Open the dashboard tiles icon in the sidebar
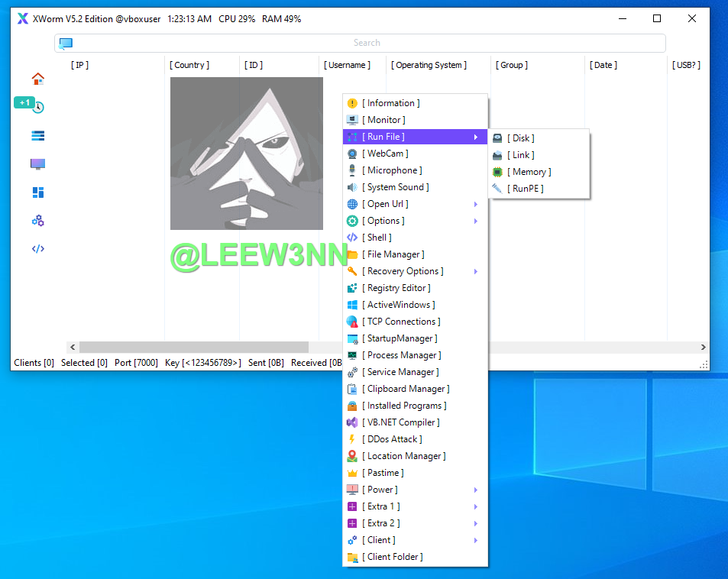 (37, 192)
